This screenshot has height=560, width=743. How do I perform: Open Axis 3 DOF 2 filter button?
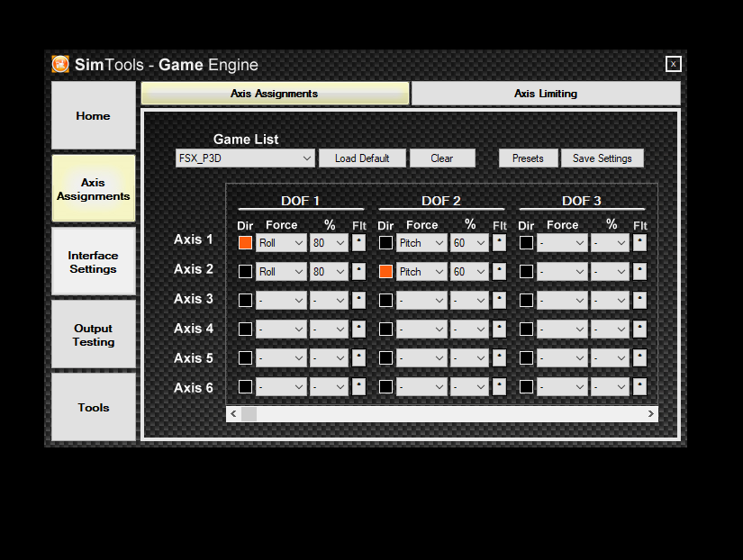[499, 301]
